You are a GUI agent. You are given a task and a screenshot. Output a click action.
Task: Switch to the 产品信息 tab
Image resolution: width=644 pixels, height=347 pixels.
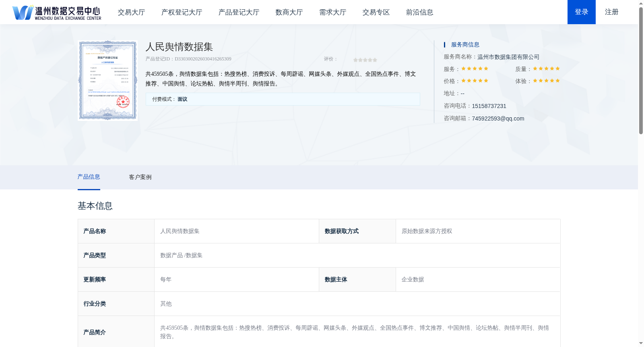[89, 177]
